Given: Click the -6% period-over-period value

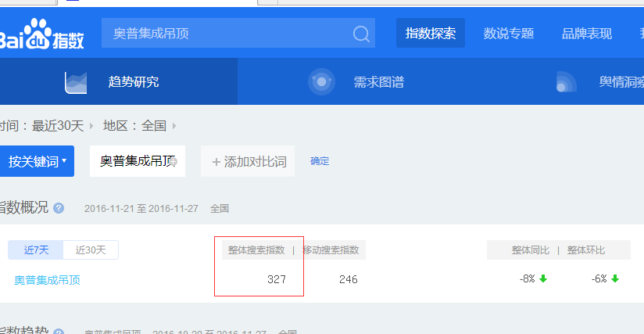Looking at the screenshot, I should (599, 279).
